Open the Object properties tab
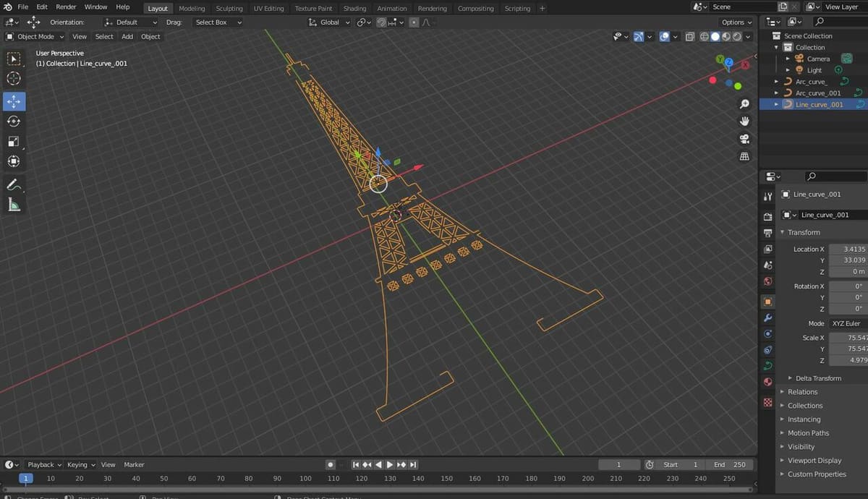Image resolution: width=868 pixels, height=499 pixels. point(768,302)
